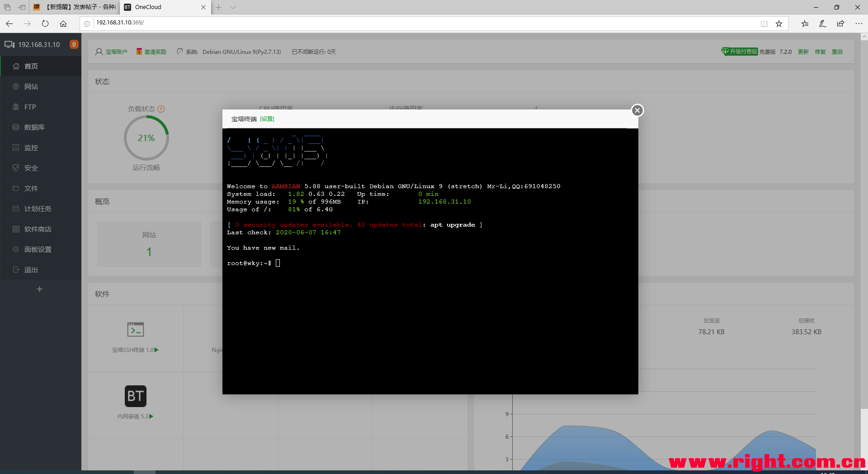Open 首页 home in sidebar
868x474 pixels.
pyautogui.click(x=41, y=66)
